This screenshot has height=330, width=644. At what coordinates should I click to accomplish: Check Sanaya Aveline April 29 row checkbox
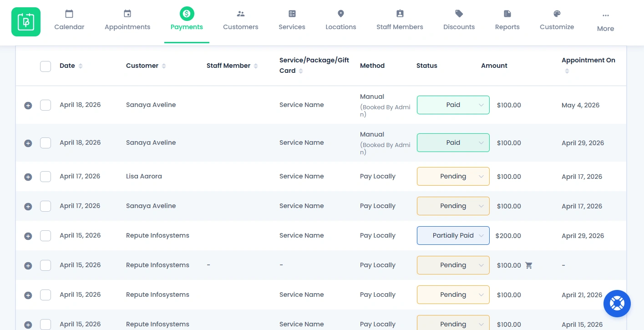coord(46,143)
